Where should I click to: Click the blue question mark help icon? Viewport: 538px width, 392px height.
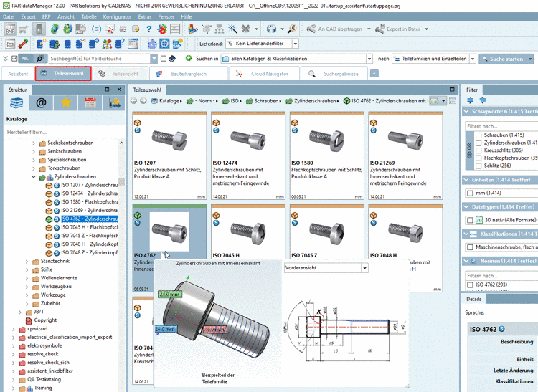pos(148,29)
